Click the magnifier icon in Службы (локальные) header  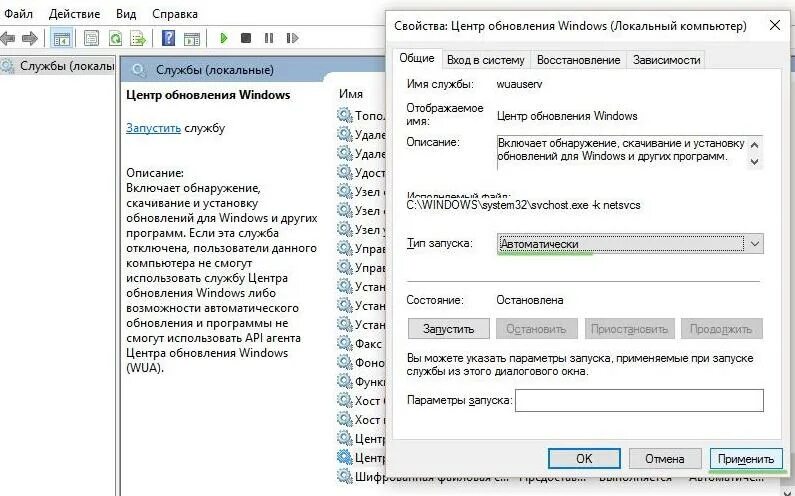pos(138,70)
